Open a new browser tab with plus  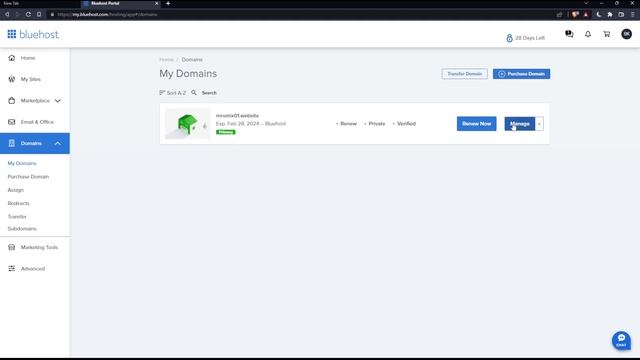tap(168, 3)
